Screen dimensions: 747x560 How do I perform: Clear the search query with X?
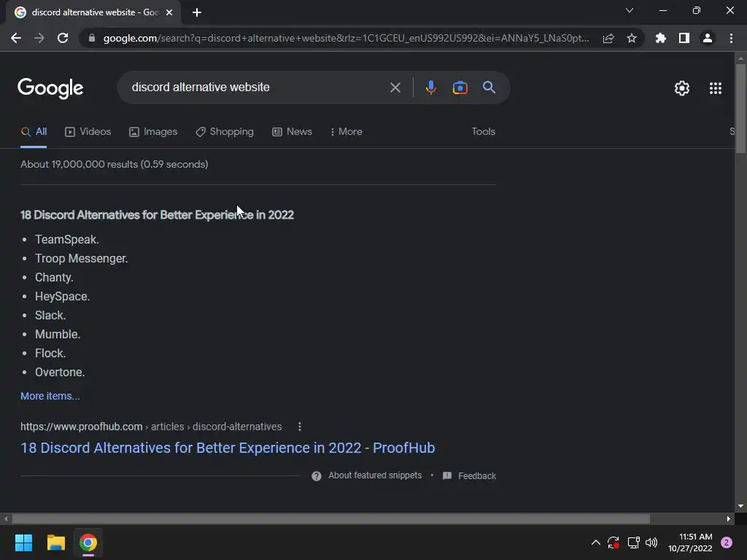tap(395, 87)
